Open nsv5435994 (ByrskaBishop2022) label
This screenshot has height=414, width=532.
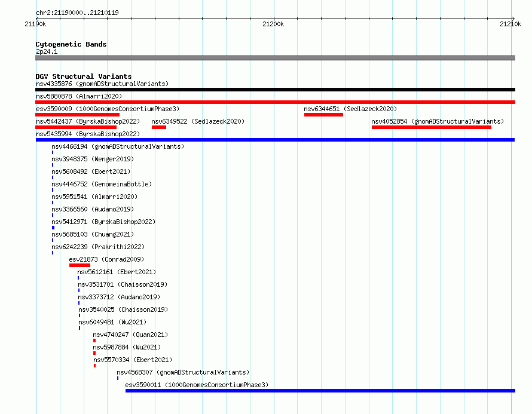tap(88, 134)
